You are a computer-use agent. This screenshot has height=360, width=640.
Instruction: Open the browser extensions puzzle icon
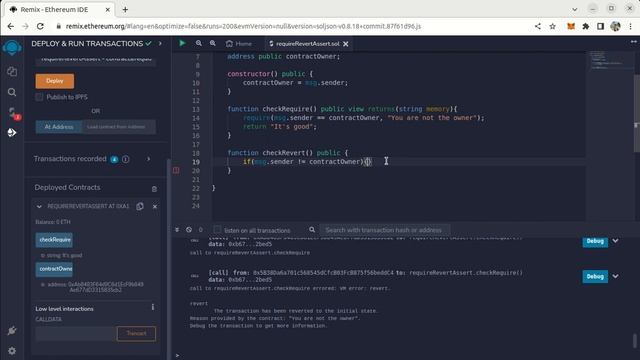click(586, 26)
